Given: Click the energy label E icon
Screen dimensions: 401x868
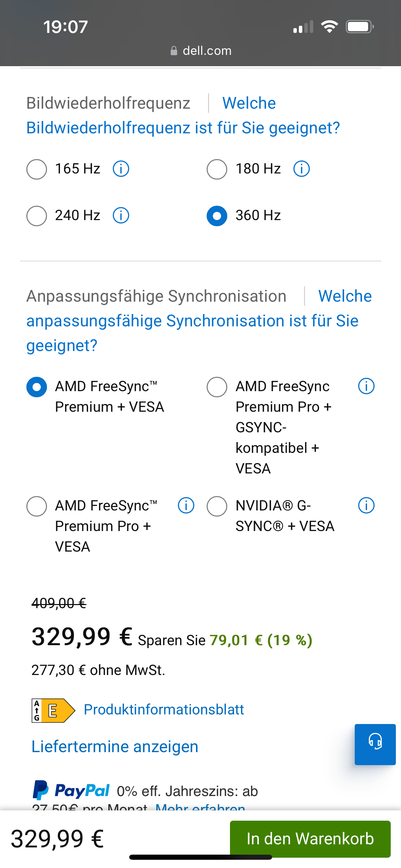Looking at the screenshot, I should click(x=53, y=710).
